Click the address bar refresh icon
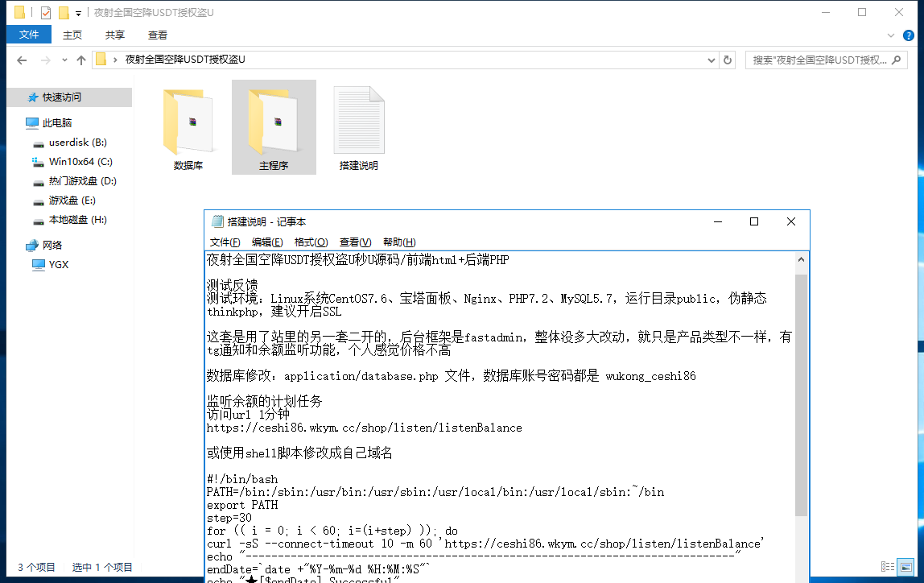This screenshot has height=583, width=924. click(728, 60)
